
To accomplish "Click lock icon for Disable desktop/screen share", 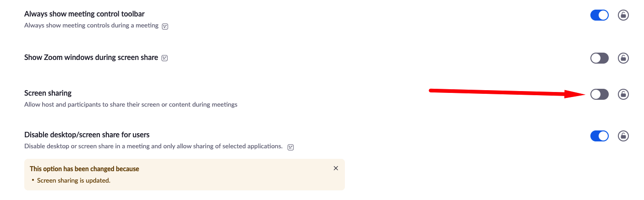I will [x=623, y=136].
